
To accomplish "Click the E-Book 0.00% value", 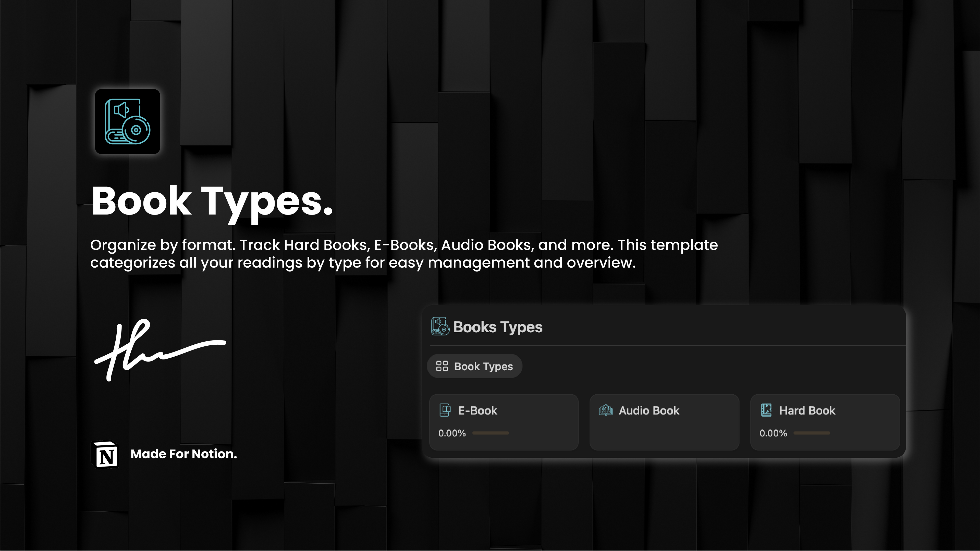I will tap(452, 433).
